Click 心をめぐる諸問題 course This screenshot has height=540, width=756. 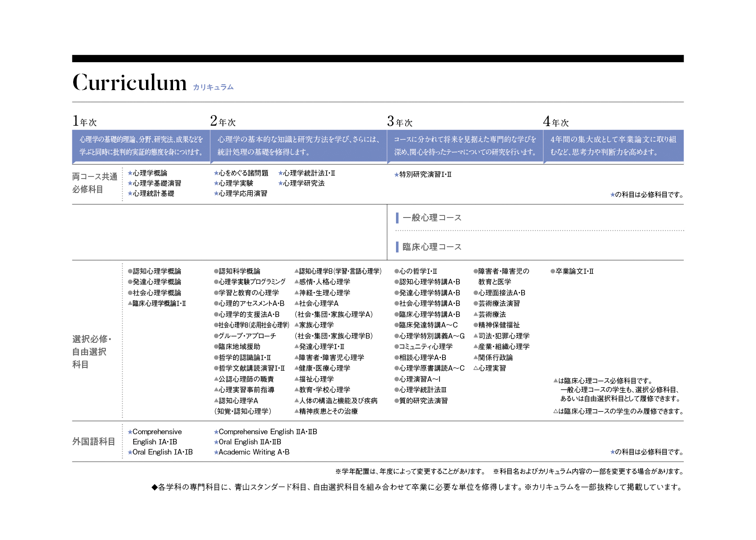(x=241, y=173)
